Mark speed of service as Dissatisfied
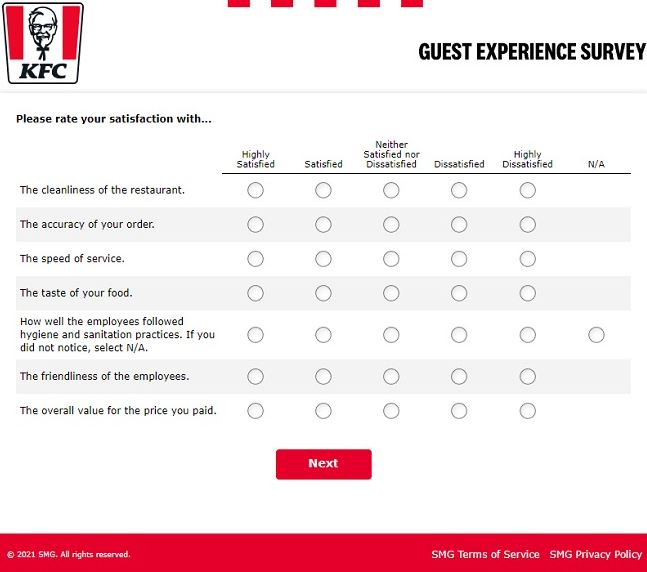647x572 pixels. tap(459, 259)
